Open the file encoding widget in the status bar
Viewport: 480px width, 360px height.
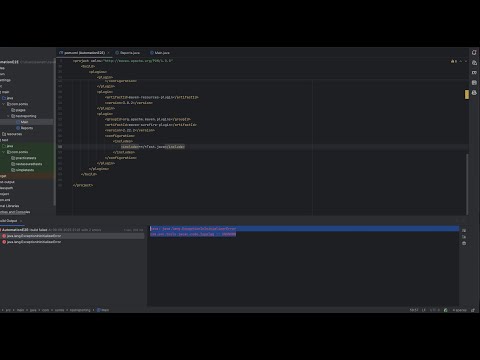434,310
